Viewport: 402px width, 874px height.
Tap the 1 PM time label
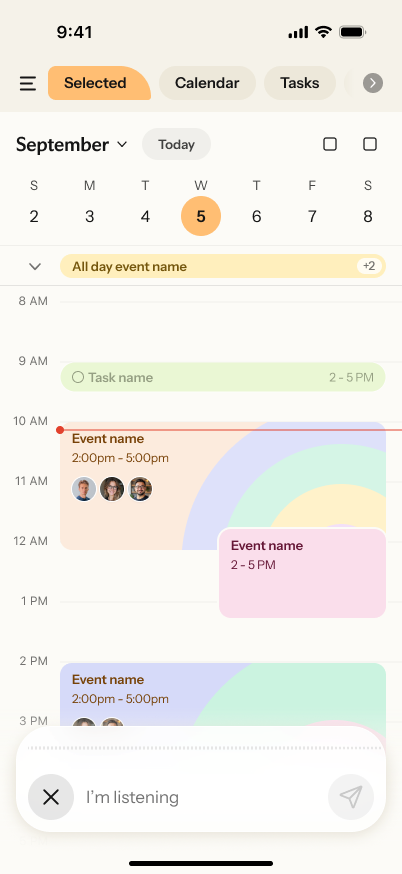tap(35, 601)
